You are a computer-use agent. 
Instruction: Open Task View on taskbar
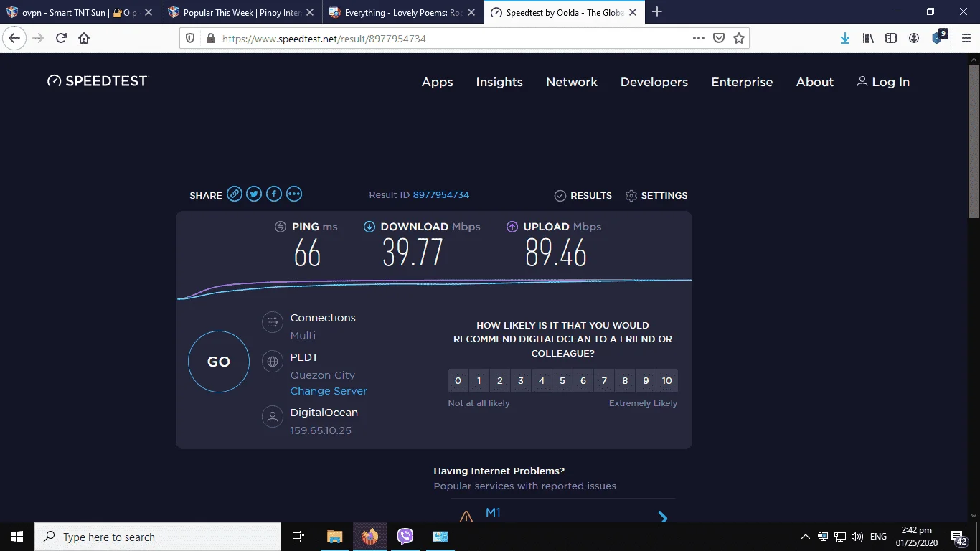click(x=298, y=537)
